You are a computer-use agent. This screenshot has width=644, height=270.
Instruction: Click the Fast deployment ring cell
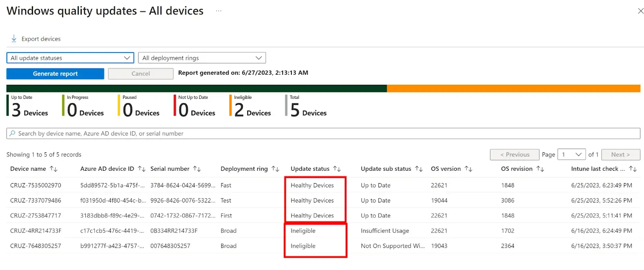[x=226, y=185]
